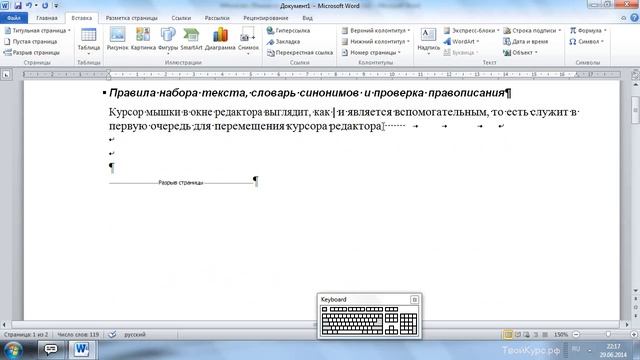Minimize the ribbon with the caret icon
This screenshot has width=640, height=360.
(x=623, y=18)
